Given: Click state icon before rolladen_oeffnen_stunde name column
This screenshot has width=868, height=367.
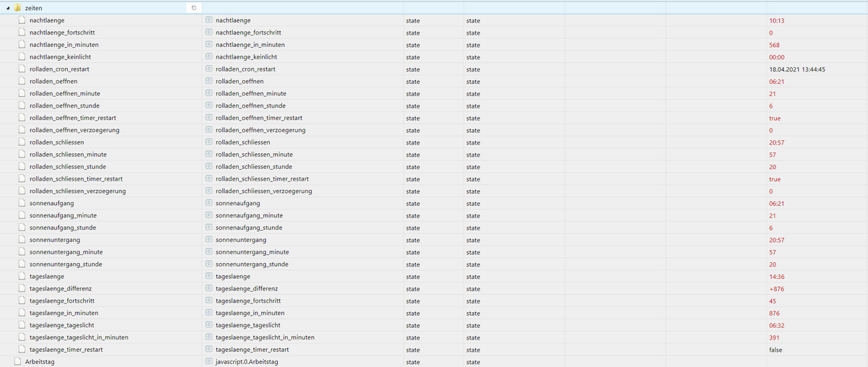Looking at the screenshot, I should click(x=209, y=105).
